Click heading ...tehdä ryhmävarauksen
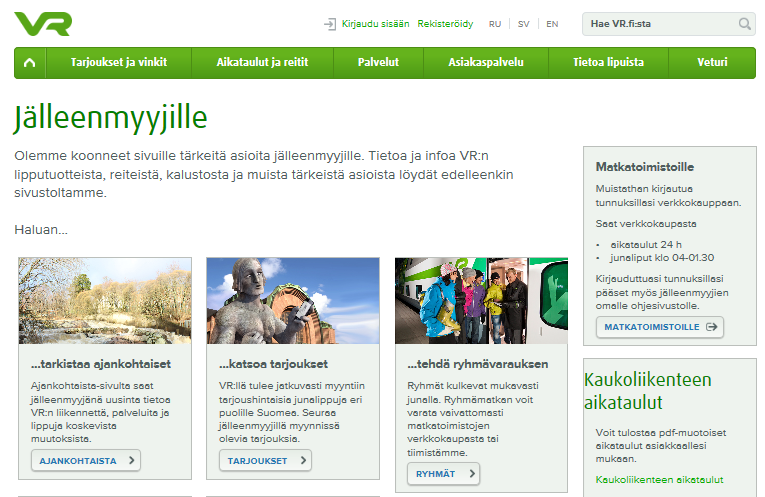Image resolution: width=765 pixels, height=497 pixels. pyautogui.click(x=478, y=364)
